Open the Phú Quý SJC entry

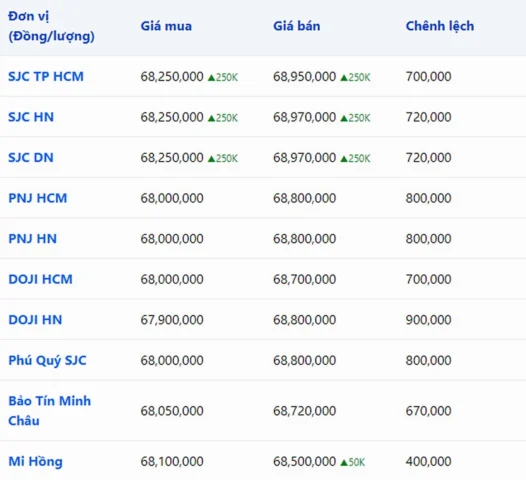(x=47, y=361)
